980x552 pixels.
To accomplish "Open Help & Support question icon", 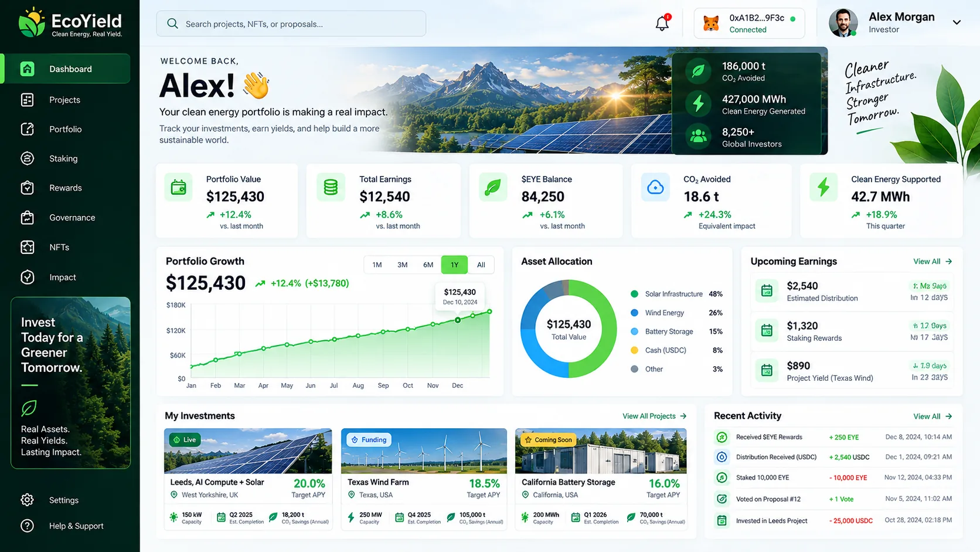I will coord(28,526).
